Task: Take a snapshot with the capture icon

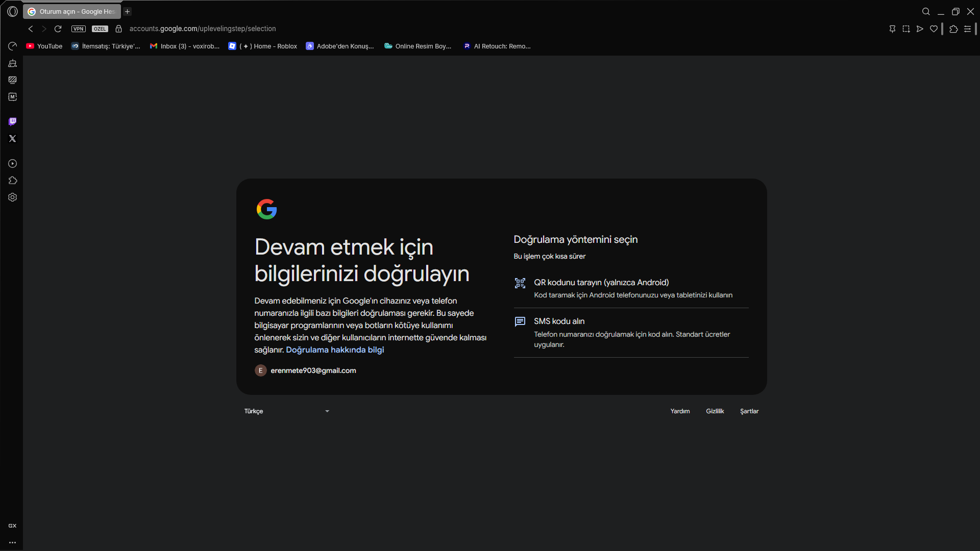Action: click(x=906, y=29)
